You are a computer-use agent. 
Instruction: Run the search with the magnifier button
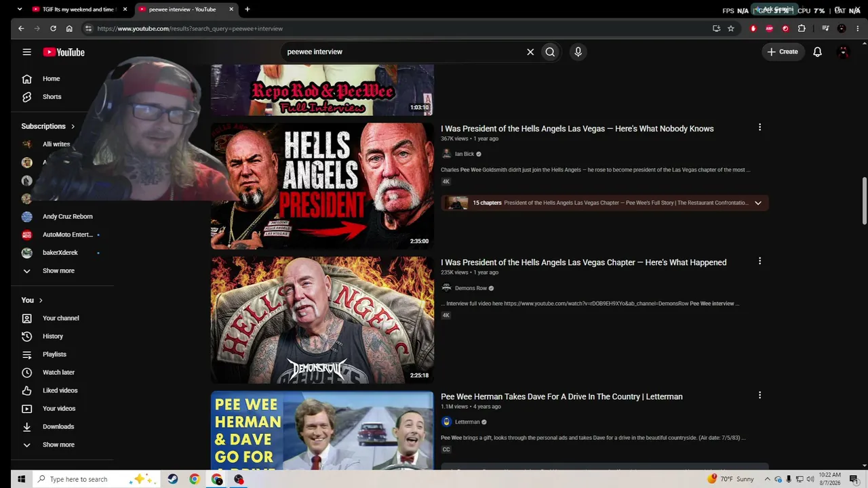(550, 52)
